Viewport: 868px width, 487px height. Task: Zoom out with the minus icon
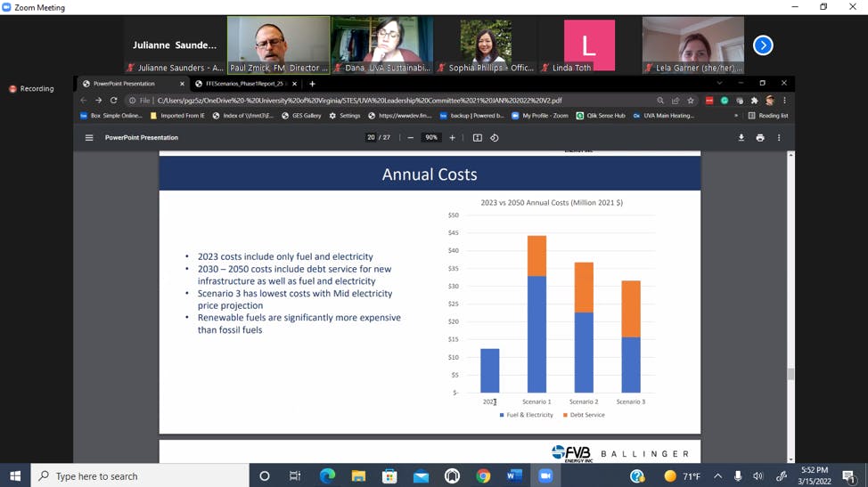pyautogui.click(x=410, y=138)
